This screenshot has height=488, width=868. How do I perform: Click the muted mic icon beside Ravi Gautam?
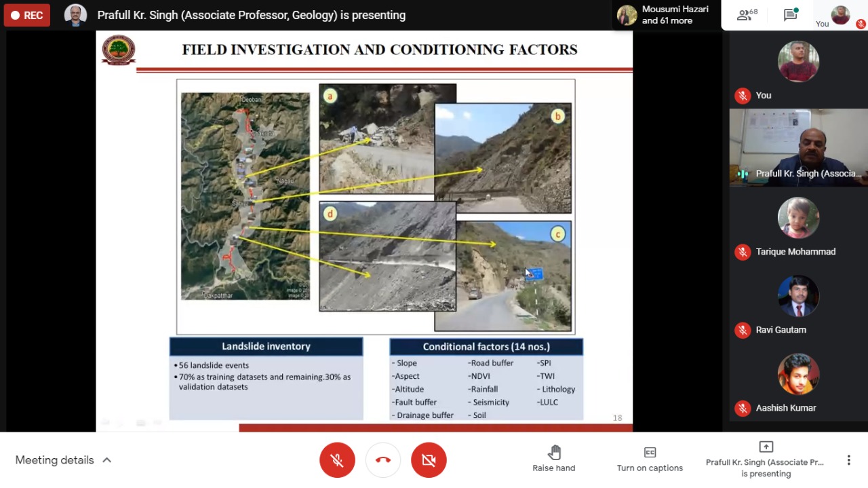pyautogui.click(x=743, y=330)
